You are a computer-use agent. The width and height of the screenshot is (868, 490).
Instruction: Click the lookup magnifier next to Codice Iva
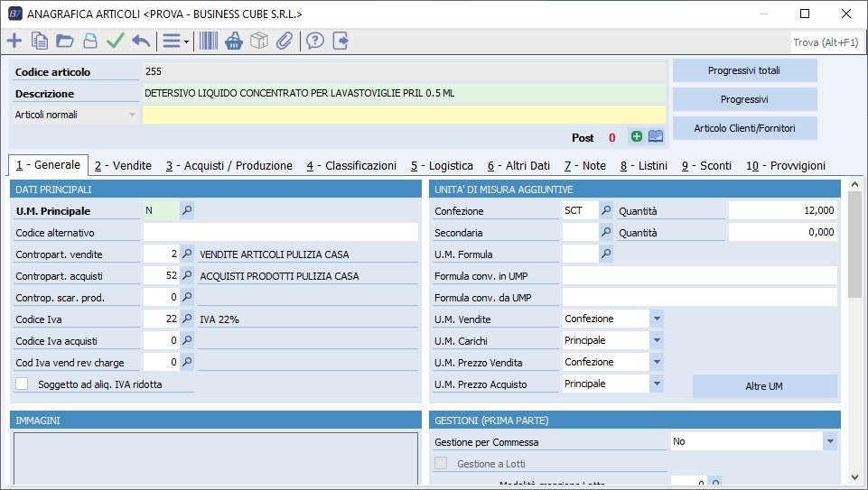click(x=187, y=319)
